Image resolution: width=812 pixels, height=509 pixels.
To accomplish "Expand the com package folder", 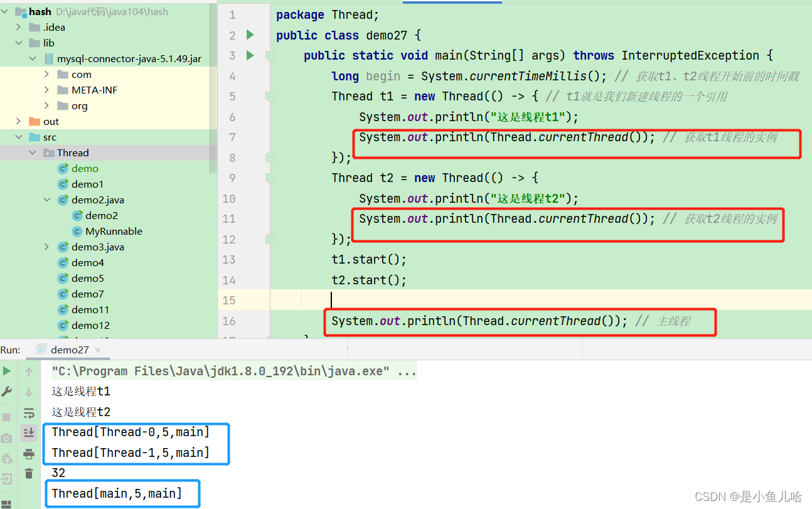I will click(x=46, y=74).
